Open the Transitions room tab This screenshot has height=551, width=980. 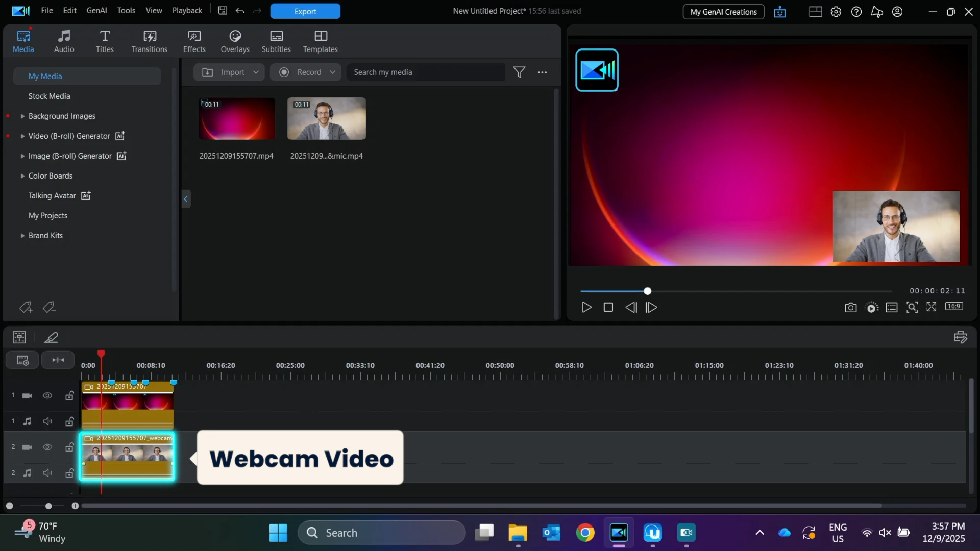pyautogui.click(x=149, y=41)
